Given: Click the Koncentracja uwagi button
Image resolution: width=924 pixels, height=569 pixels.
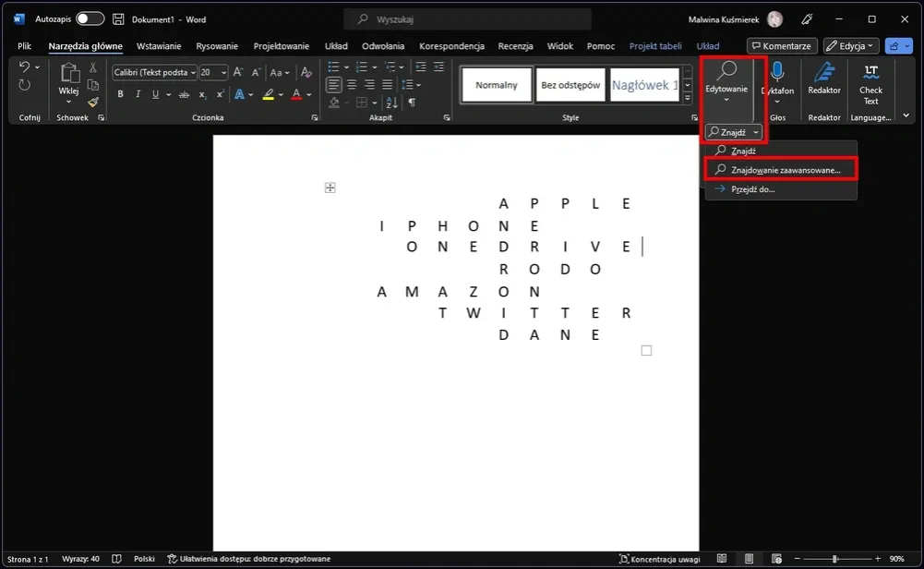Looking at the screenshot, I should (659, 559).
